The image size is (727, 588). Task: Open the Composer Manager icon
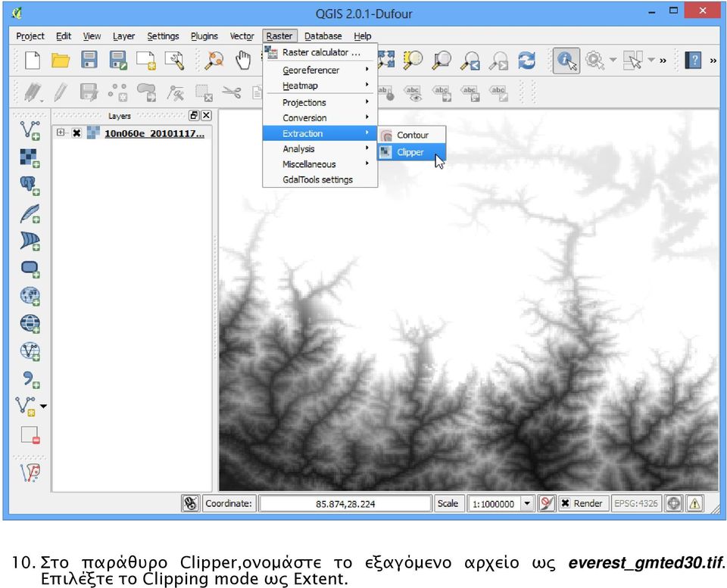174,61
